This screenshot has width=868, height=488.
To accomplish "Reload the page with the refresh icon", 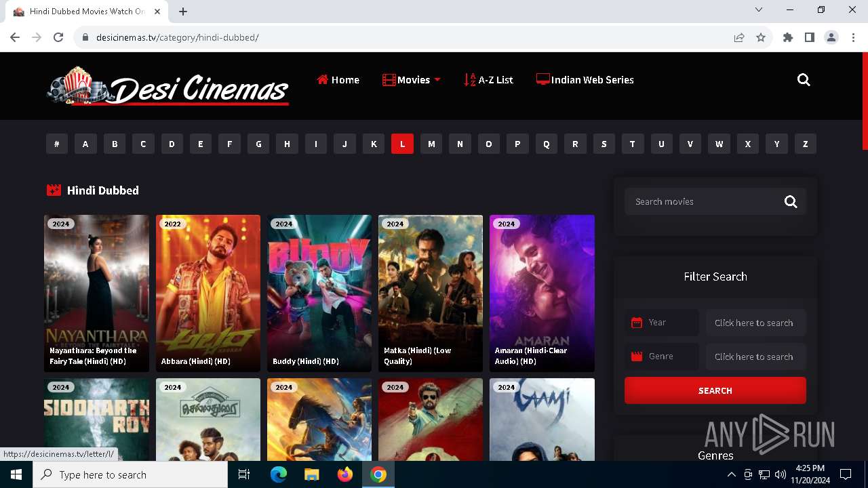I will point(58,37).
